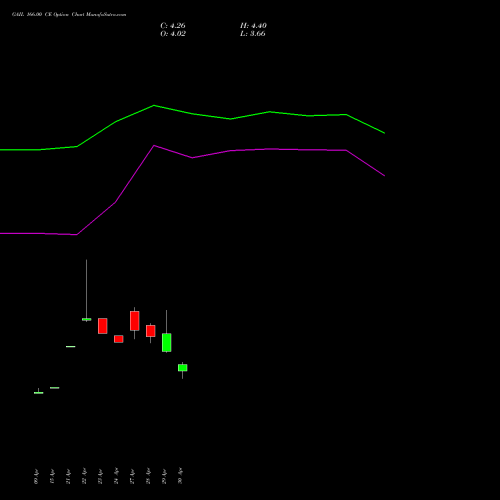Screen dimensions: 500x500
Task: Select the 30 Apr green candlestick
Action: (182, 368)
